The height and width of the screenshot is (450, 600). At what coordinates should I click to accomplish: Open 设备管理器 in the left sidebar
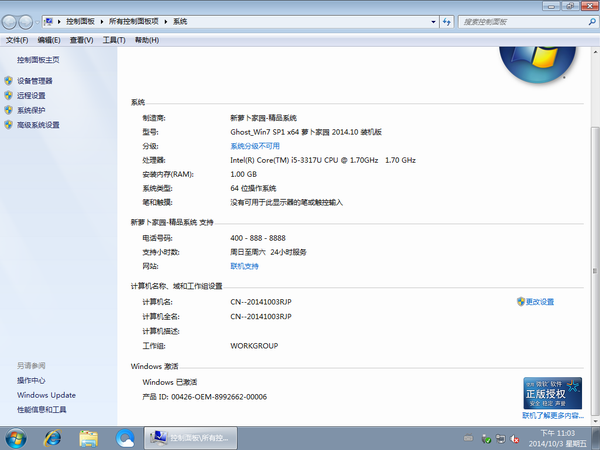[x=34, y=81]
